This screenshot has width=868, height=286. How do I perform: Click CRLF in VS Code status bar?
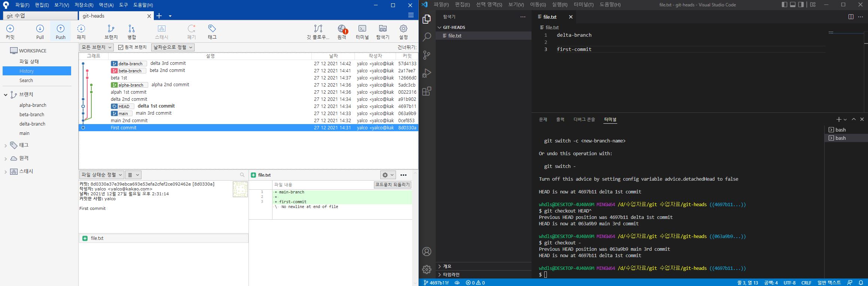[806, 283]
